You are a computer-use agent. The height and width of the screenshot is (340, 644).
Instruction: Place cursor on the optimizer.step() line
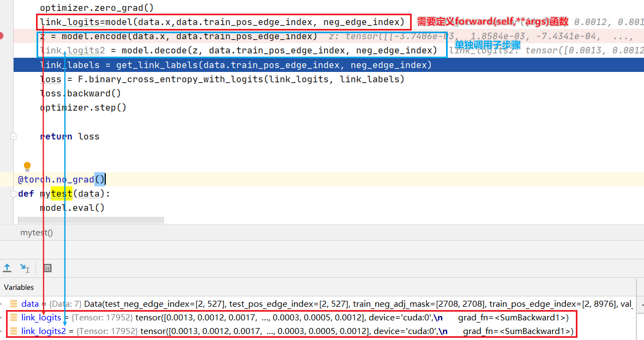click(83, 107)
